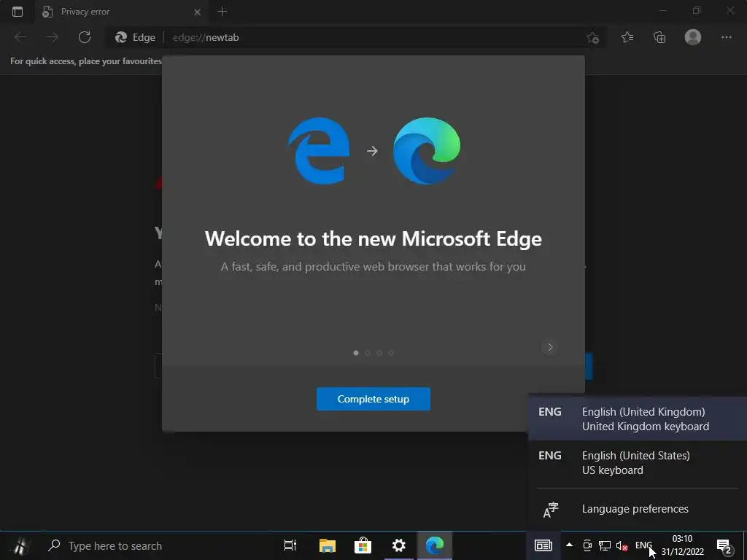Open the Collections icon

coord(659,37)
